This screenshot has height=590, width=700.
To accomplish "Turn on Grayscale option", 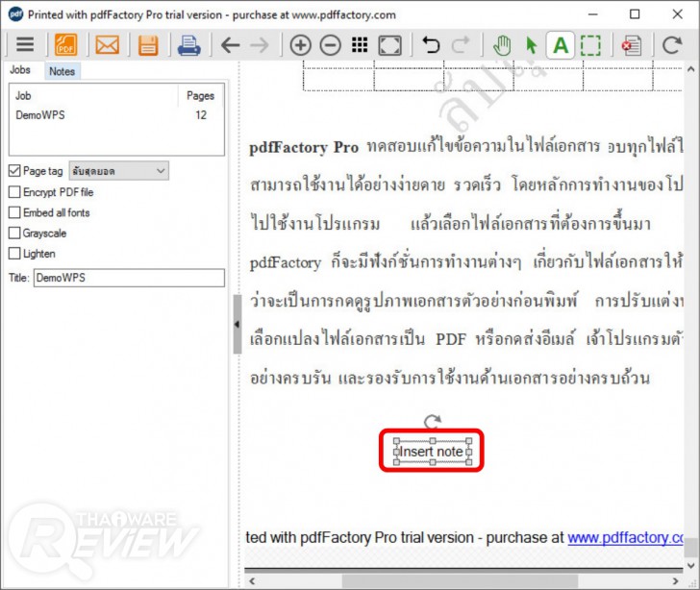I will (x=14, y=233).
